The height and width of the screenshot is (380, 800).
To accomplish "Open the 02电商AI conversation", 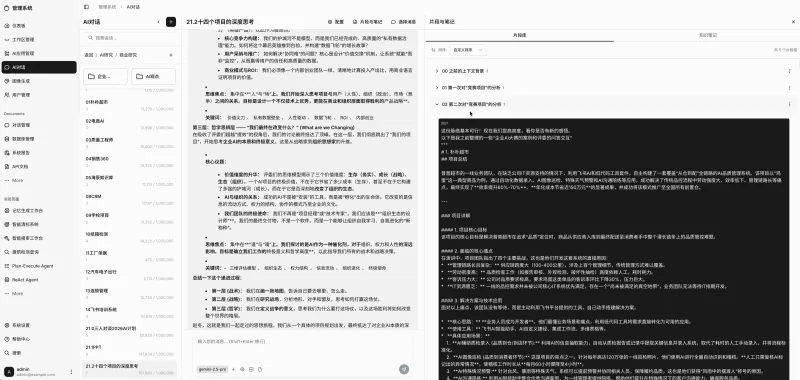I will click(x=130, y=124).
